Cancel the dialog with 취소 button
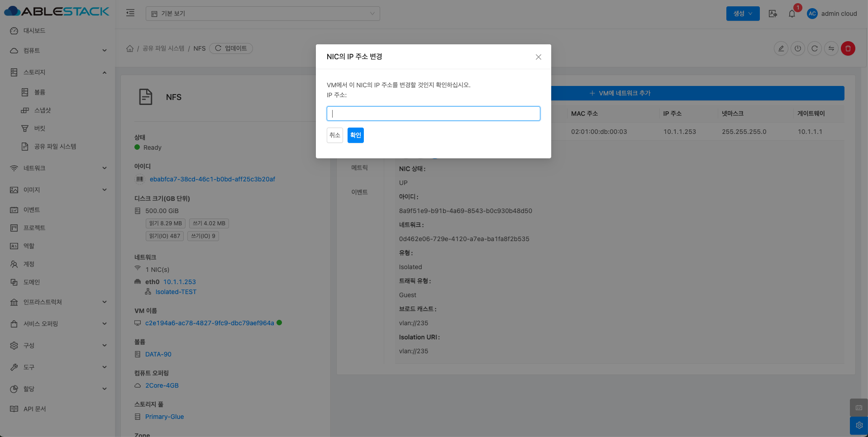This screenshot has height=437, width=868. click(334, 135)
